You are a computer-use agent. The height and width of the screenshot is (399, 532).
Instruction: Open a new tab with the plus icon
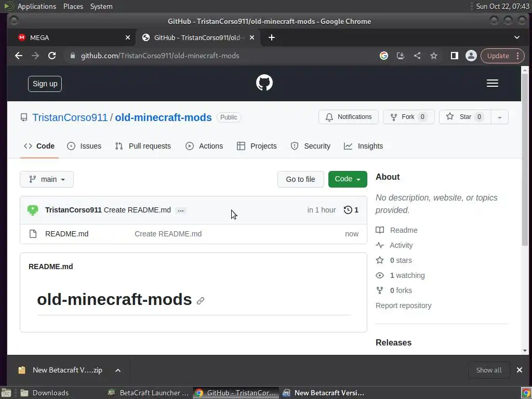point(271,37)
